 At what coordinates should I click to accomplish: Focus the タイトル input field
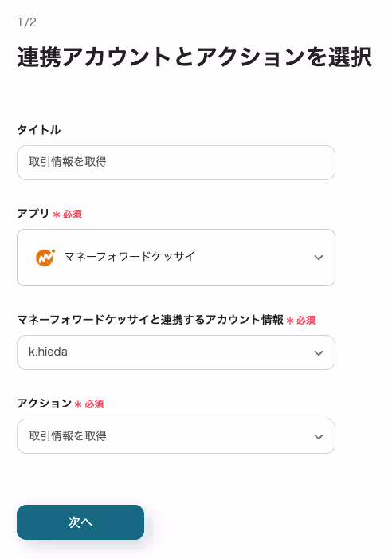pyautogui.click(x=176, y=163)
